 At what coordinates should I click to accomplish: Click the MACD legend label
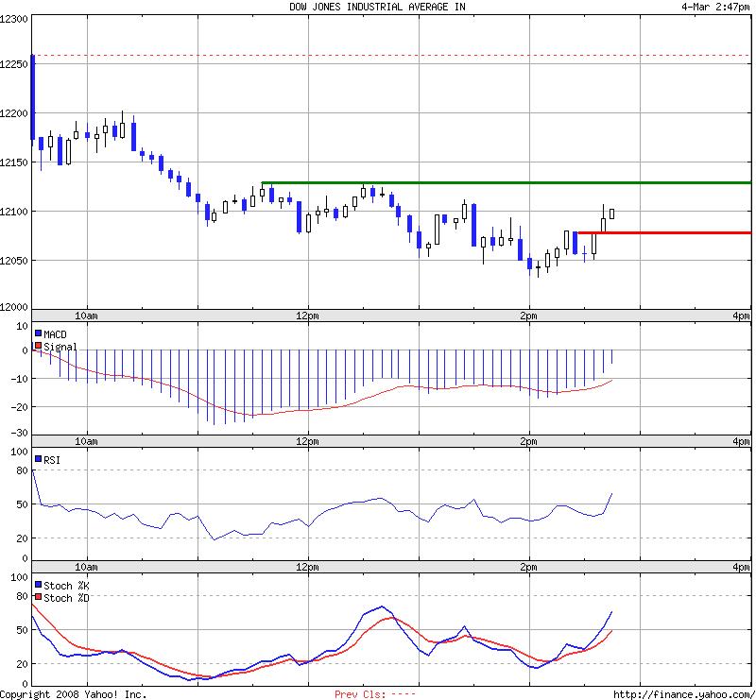tap(55, 334)
